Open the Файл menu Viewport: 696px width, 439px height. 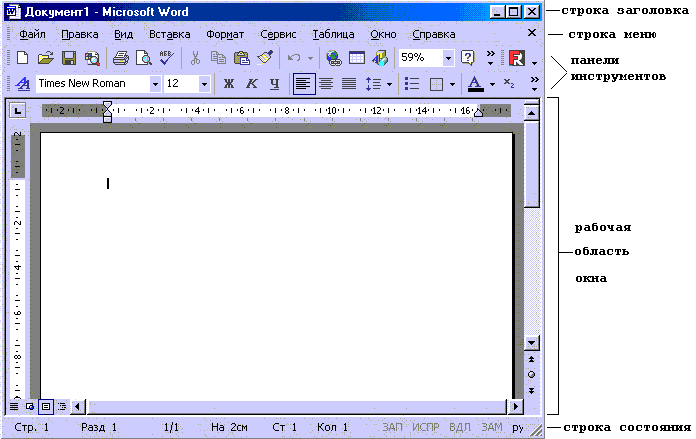tap(32, 34)
